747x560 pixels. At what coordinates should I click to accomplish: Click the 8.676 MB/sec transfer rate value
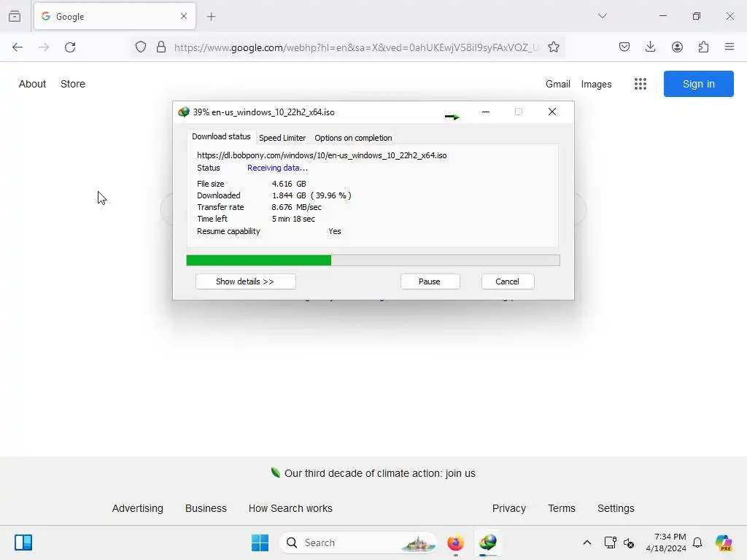pyautogui.click(x=296, y=207)
